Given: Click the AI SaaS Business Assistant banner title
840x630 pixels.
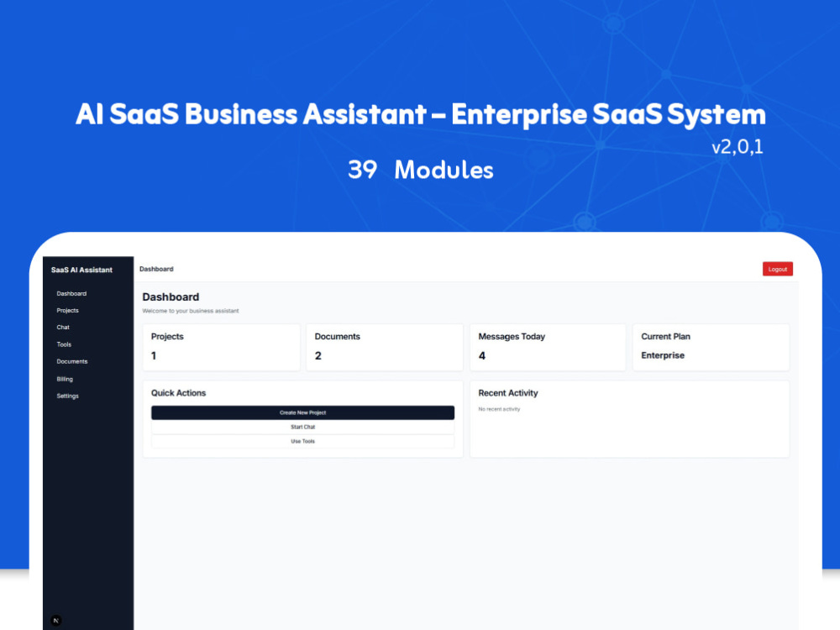Looking at the screenshot, I should click(x=421, y=114).
